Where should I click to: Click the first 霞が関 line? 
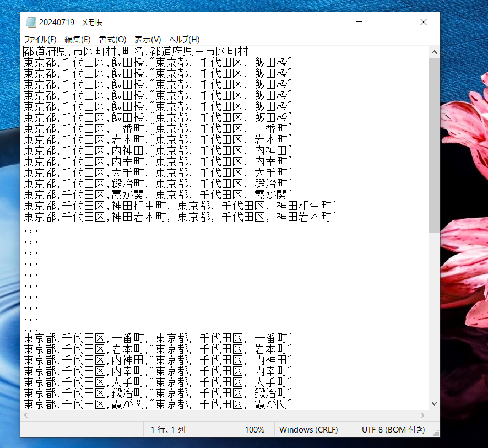158,195
